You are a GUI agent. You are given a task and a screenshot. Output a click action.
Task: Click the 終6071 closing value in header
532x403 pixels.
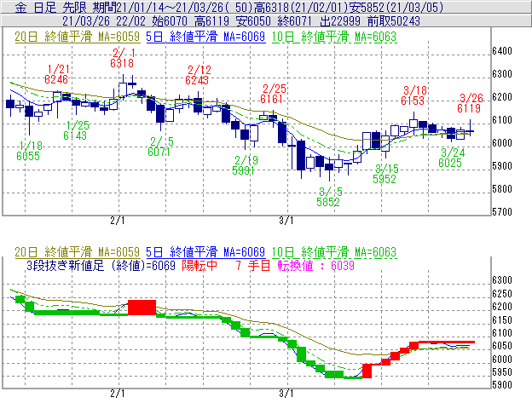coord(294,21)
